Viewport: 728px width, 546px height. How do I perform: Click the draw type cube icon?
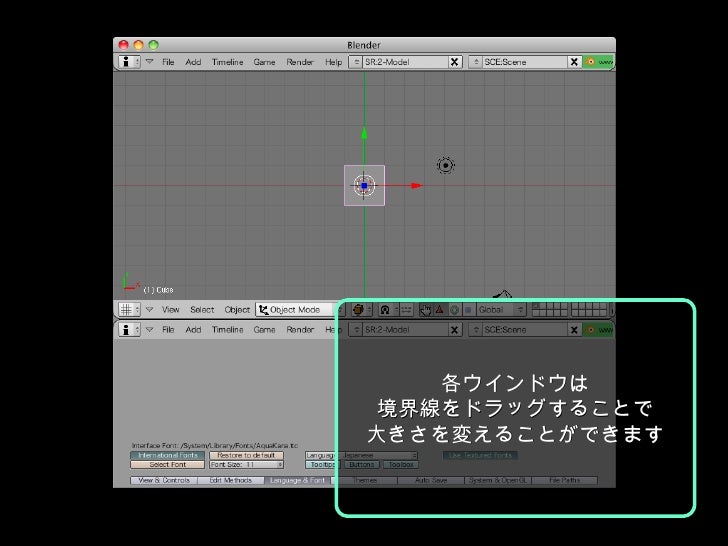pos(361,310)
